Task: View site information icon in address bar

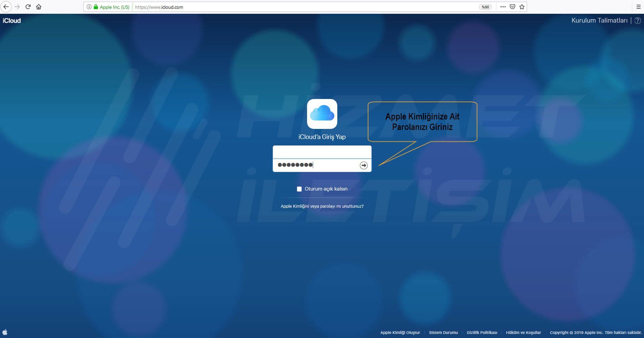Action: coord(89,7)
